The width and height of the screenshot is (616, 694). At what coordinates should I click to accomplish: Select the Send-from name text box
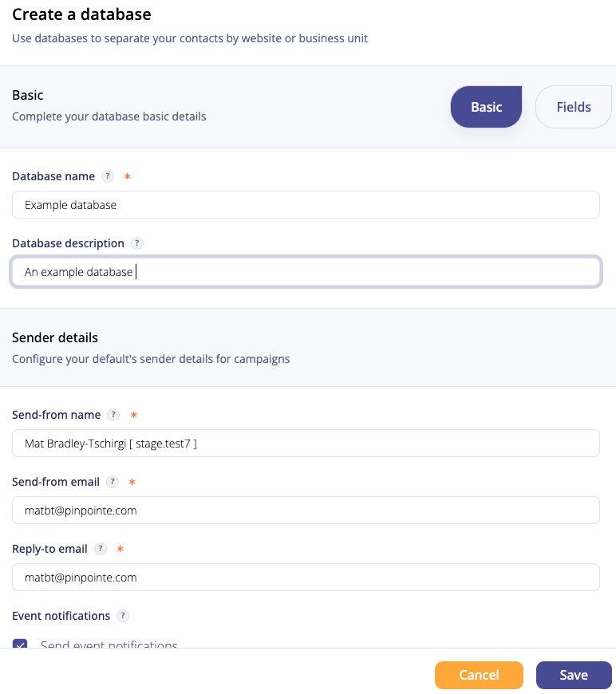pos(306,443)
